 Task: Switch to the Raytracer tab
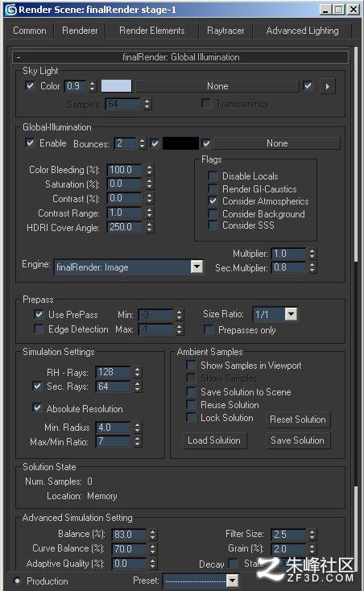tap(225, 31)
